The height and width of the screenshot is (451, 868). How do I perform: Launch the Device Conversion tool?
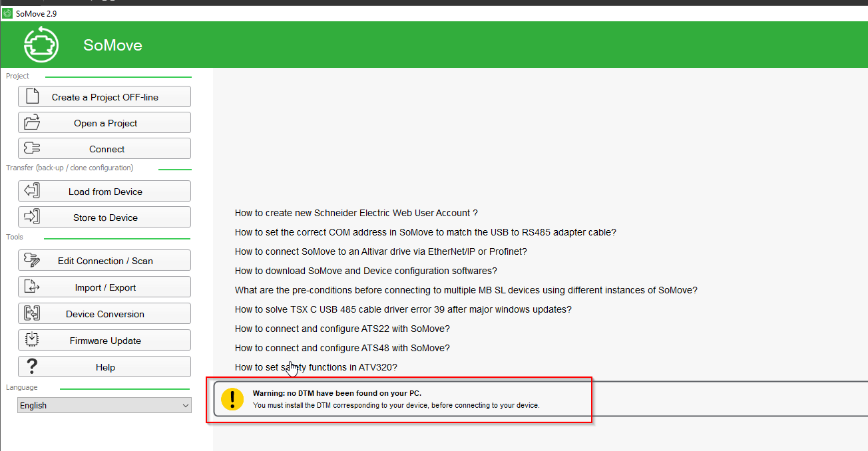point(105,313)
